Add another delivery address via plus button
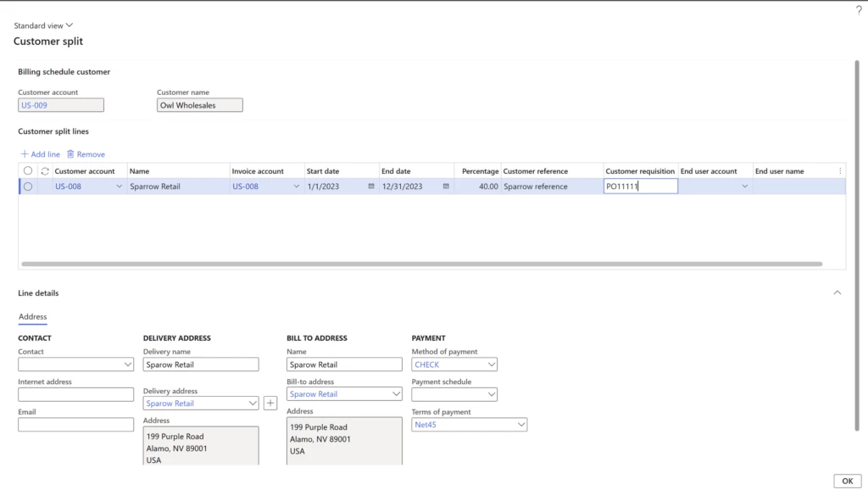 point(270,402)
